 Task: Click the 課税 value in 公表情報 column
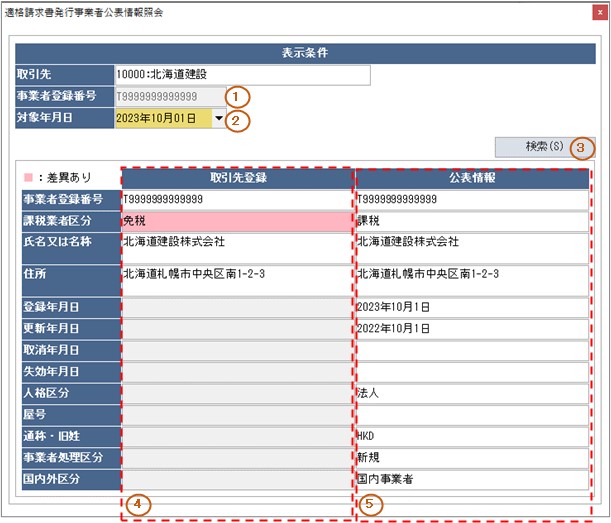pyautogui.click(x=471, y=220)
